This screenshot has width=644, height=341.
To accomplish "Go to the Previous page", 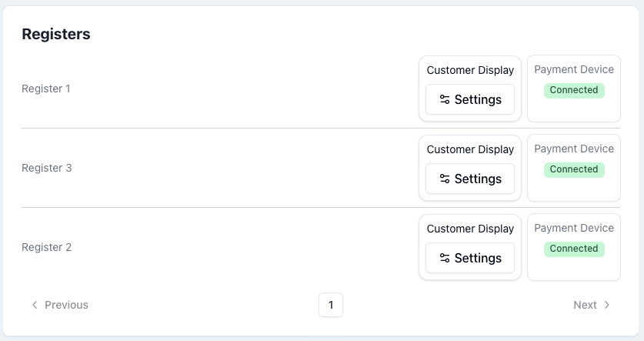I will [60, 305].
